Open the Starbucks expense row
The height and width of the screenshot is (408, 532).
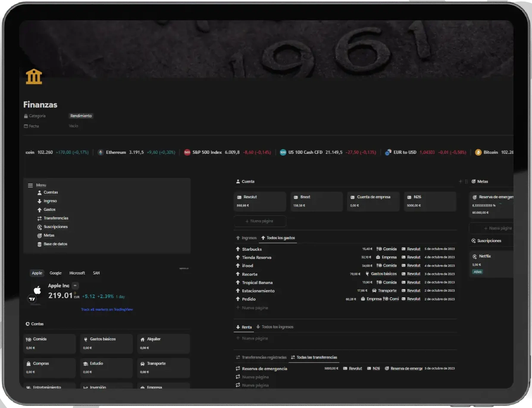click(x=345, y=249)
